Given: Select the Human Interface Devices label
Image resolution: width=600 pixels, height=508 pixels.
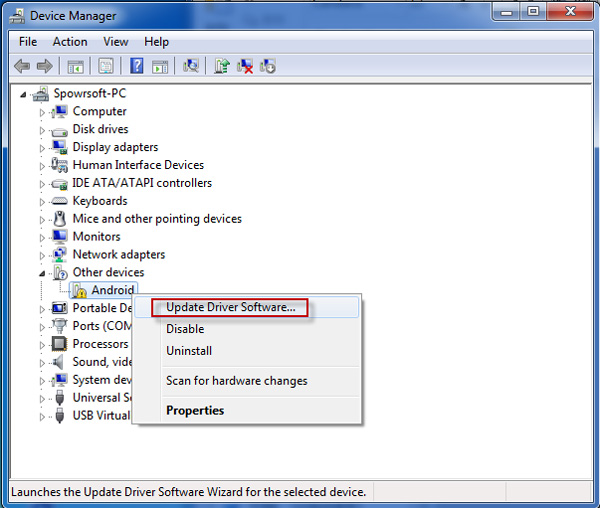Looking at the screenshot, I should (x=139, y=165).
